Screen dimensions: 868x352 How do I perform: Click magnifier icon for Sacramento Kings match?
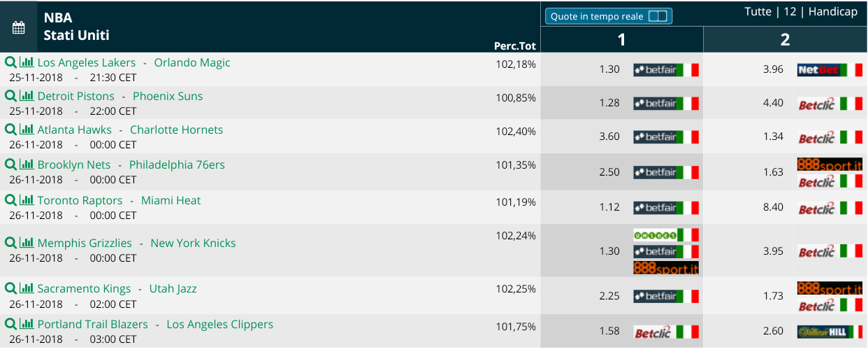[10, 288]
